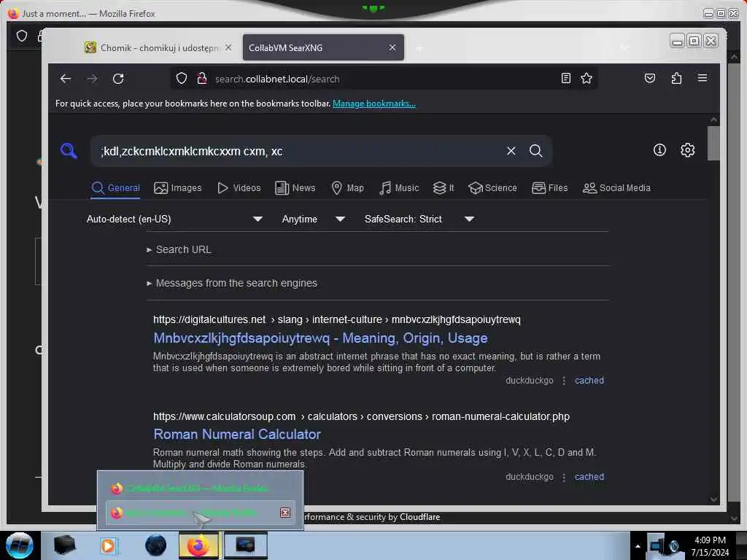Image resolution: width=747 pixels, height=560 pixels.
Task: Click the scrollbar down arrow
Action: pyautogui.click(x=713, y=499)
